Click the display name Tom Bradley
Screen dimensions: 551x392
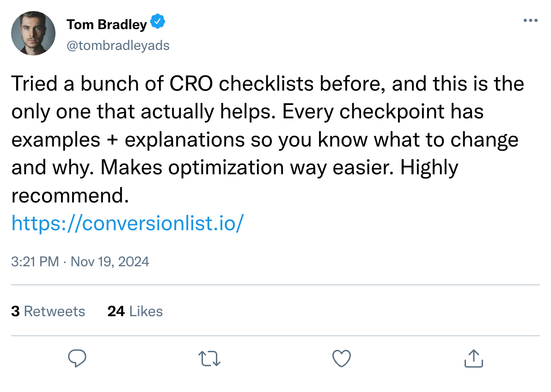107,24
